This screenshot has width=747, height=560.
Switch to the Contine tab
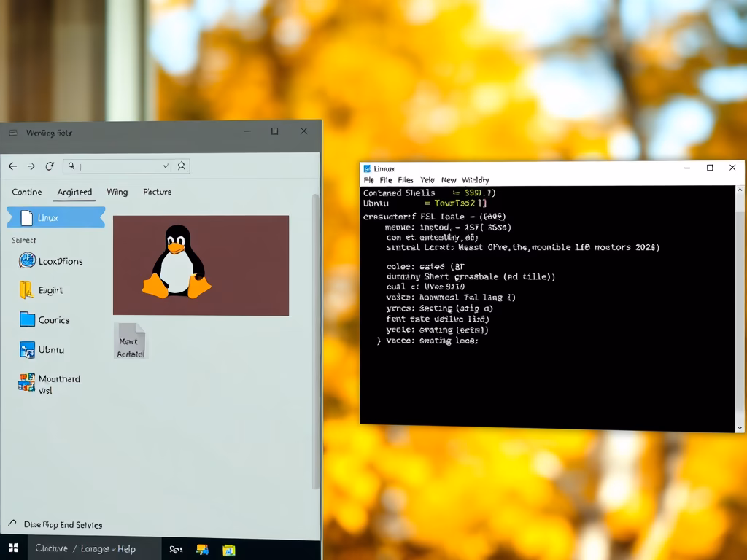27,192
